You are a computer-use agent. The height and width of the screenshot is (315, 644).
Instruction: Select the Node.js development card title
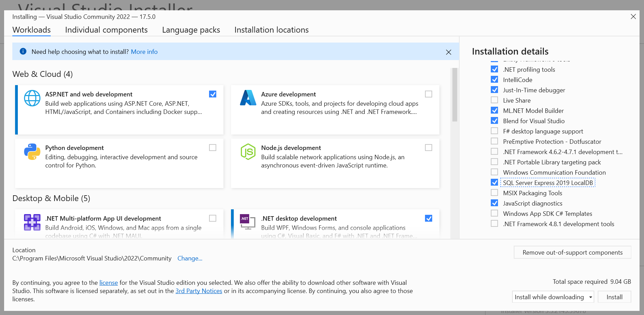[291, 148]
